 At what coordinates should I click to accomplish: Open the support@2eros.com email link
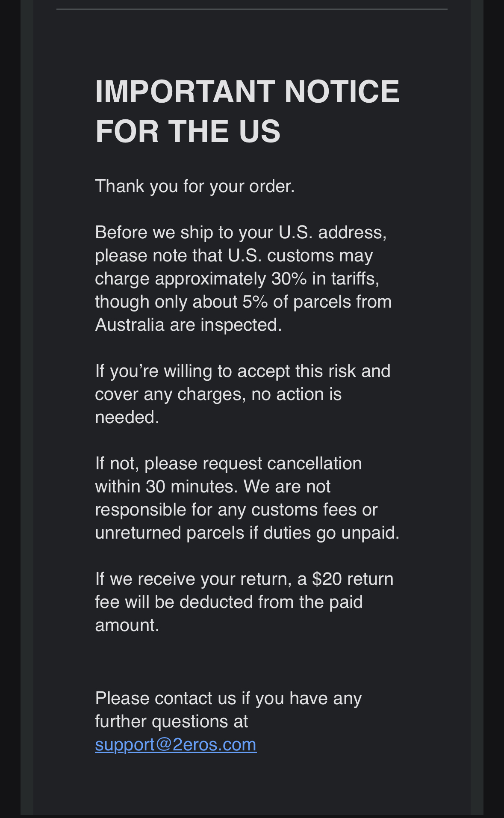[176, 745]
